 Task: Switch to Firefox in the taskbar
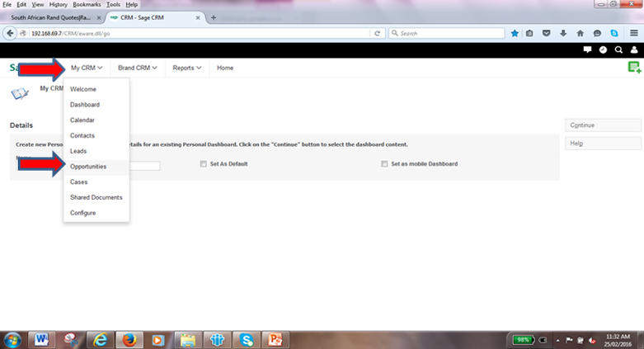pos(129,340)
